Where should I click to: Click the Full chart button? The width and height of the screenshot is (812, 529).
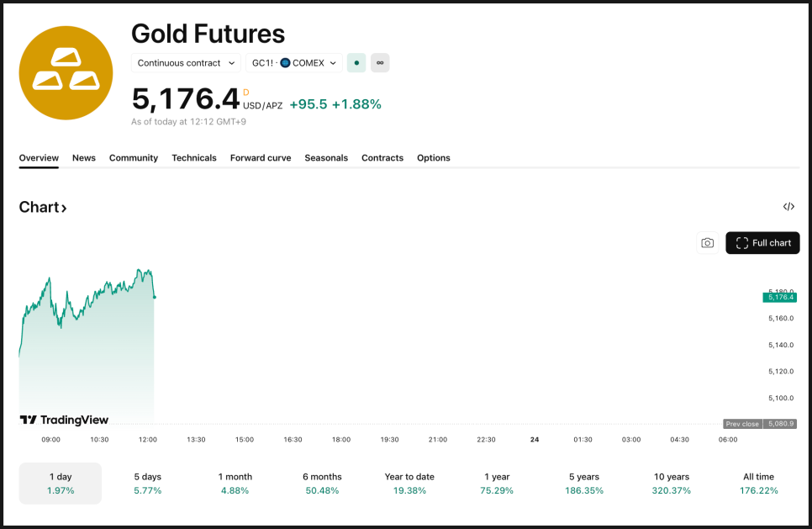coord(762,243)
